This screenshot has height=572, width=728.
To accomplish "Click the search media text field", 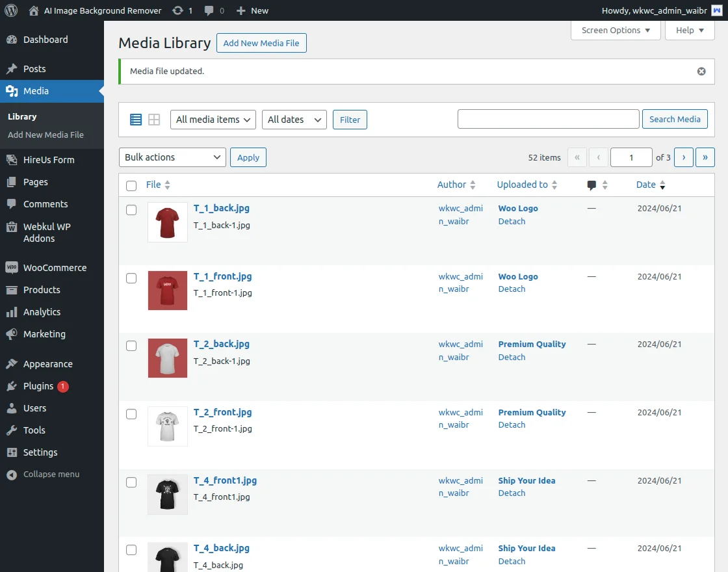I will pyautogui.click(x=548, y=119).
